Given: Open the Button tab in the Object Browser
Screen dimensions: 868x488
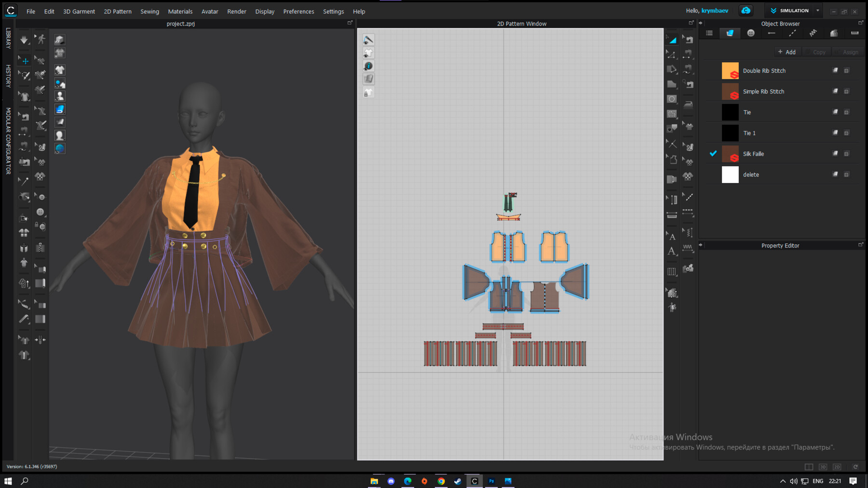Looking at the screenshot, I should pos(751,33).
